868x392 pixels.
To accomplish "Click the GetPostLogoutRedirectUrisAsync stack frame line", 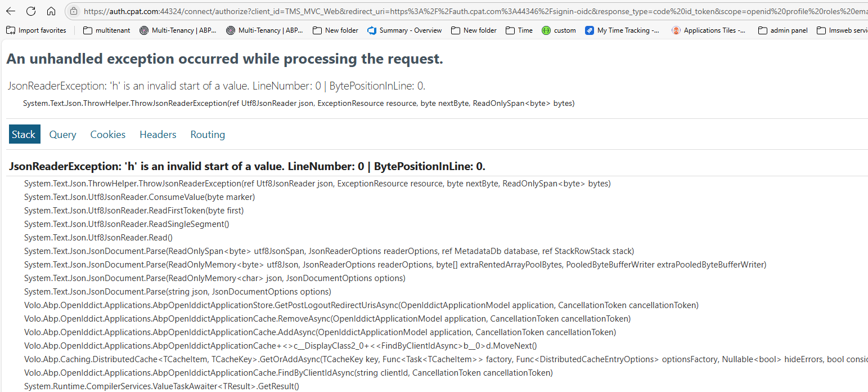I will pos(361,305).
